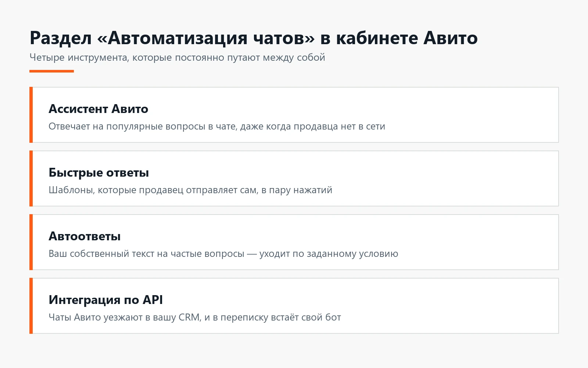Click text "Ваш собственный текст на частые вопросы"
This screenshot has width=588, height=368.
[146, 254]
